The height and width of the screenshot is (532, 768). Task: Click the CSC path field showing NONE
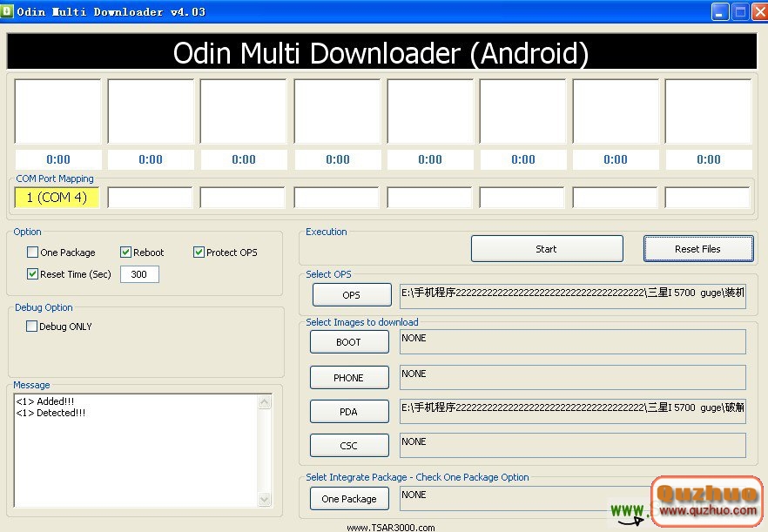(x=573, y=445)
